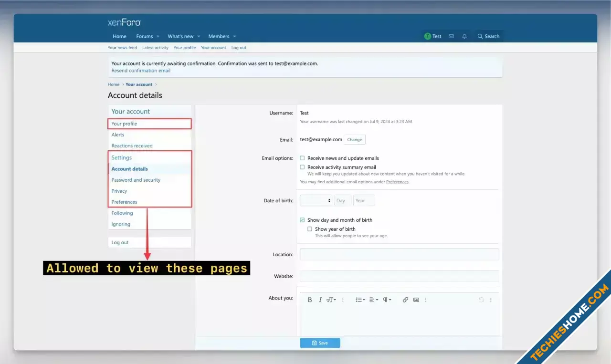Open Your news feed in sub-navigation
611x364 pixels.
(122, 48)
